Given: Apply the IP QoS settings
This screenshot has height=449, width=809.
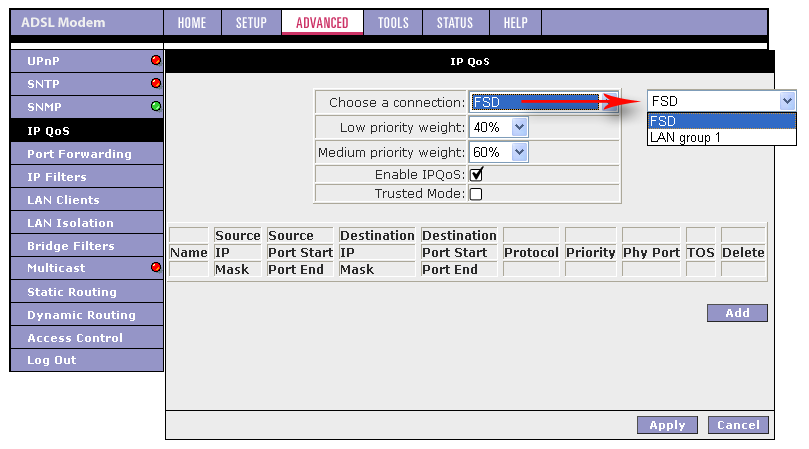Looking at the screenshot, I should coord(667,425).
